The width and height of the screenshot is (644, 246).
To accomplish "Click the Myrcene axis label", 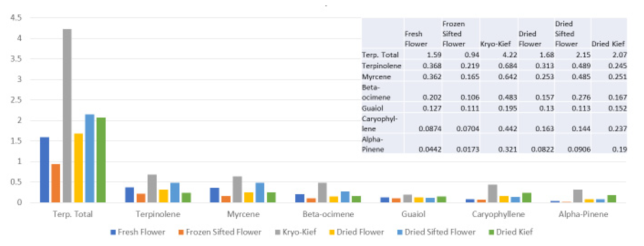I will click(243, 214).
